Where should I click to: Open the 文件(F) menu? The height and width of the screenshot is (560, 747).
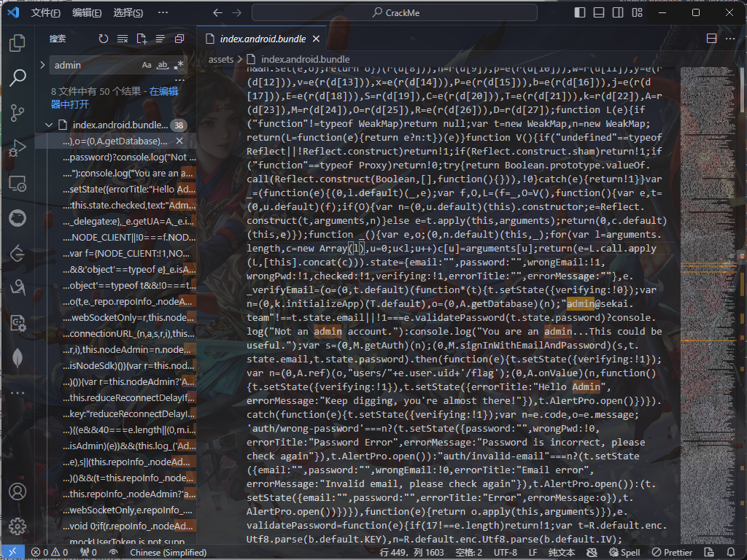(46, 12)
